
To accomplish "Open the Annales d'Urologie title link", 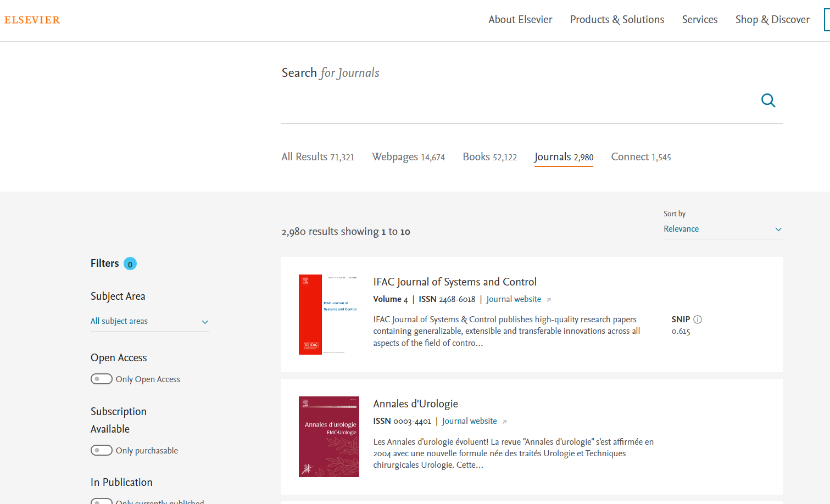I will (x=415, y=404).
